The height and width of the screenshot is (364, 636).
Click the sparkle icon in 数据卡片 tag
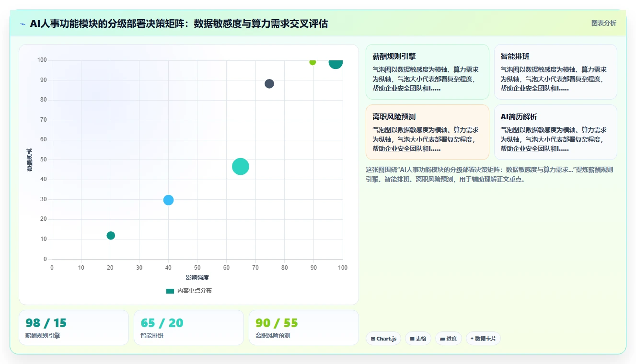tap(472, 339)
